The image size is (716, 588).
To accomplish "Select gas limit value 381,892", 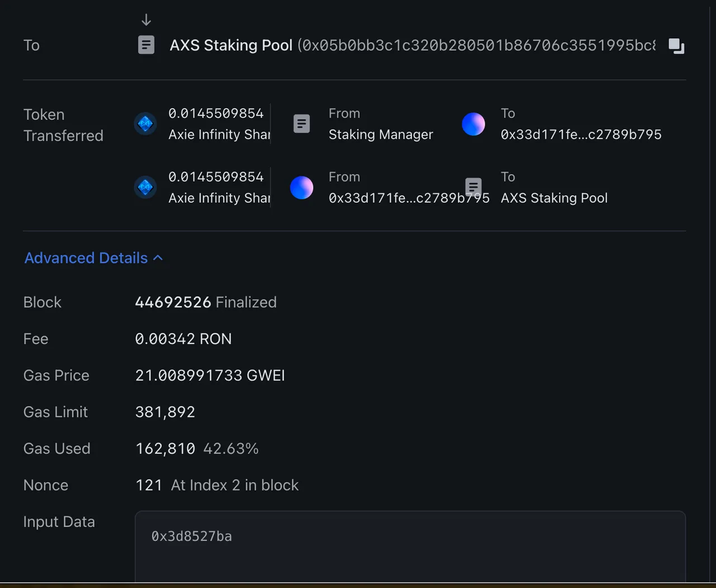I will (165, 412).
